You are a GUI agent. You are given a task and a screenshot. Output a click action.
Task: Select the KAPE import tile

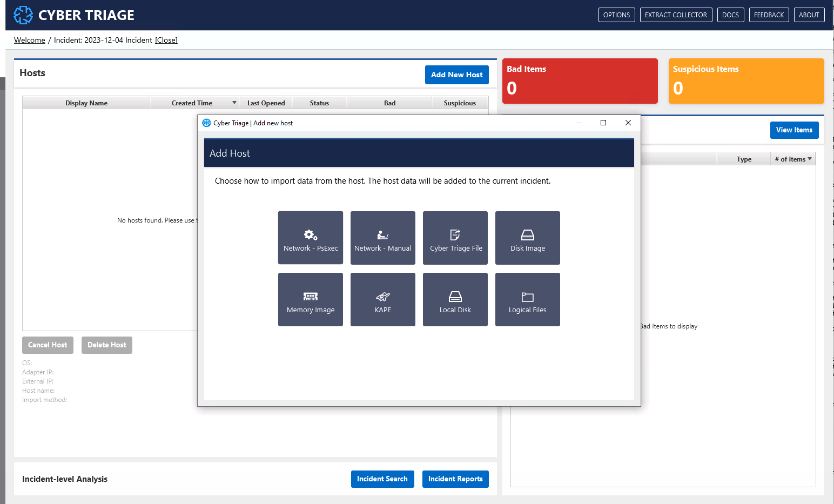(x=382, y=299)
